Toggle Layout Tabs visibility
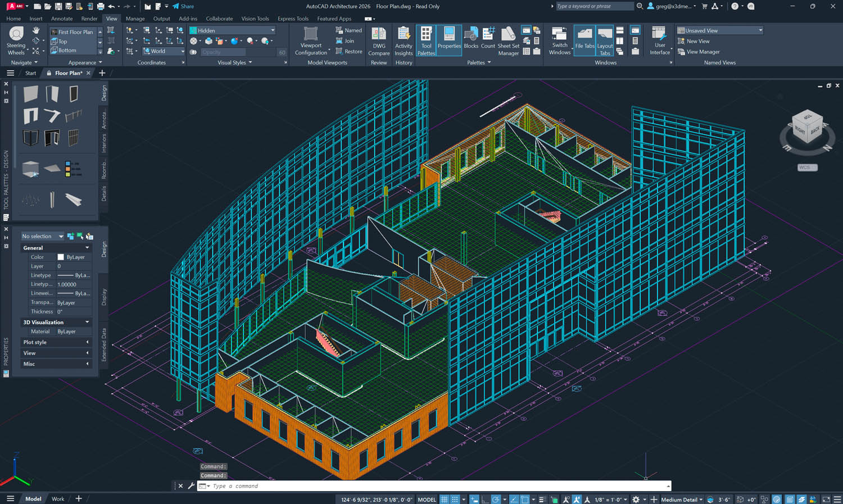Viewport: 843px width, 504px height. point(605,40)
